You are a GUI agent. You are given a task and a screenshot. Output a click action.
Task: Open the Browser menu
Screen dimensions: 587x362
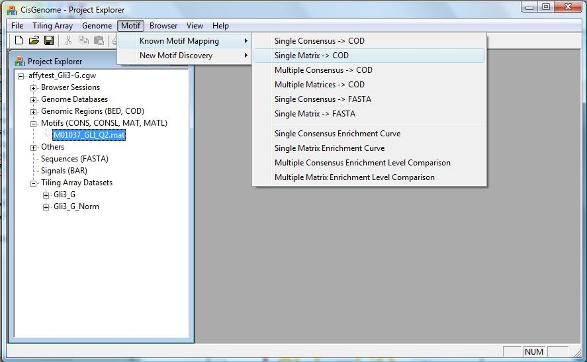(x=163, y=26)
